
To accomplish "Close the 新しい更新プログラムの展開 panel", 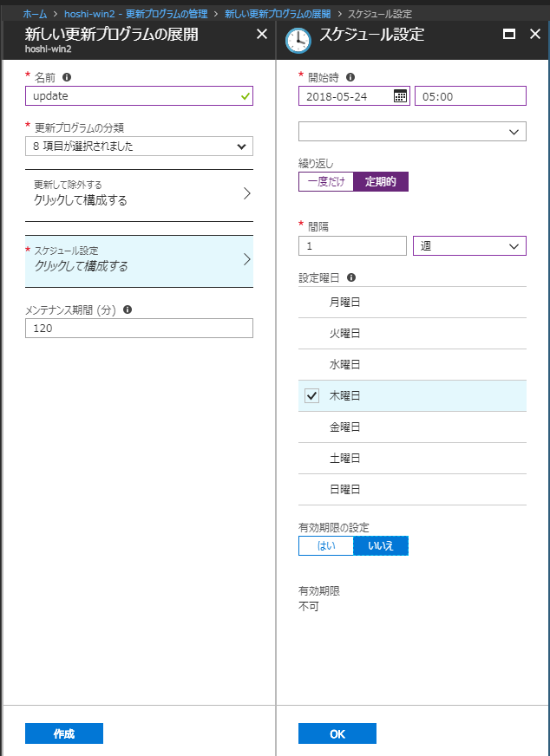I will [x=261, y=34].
